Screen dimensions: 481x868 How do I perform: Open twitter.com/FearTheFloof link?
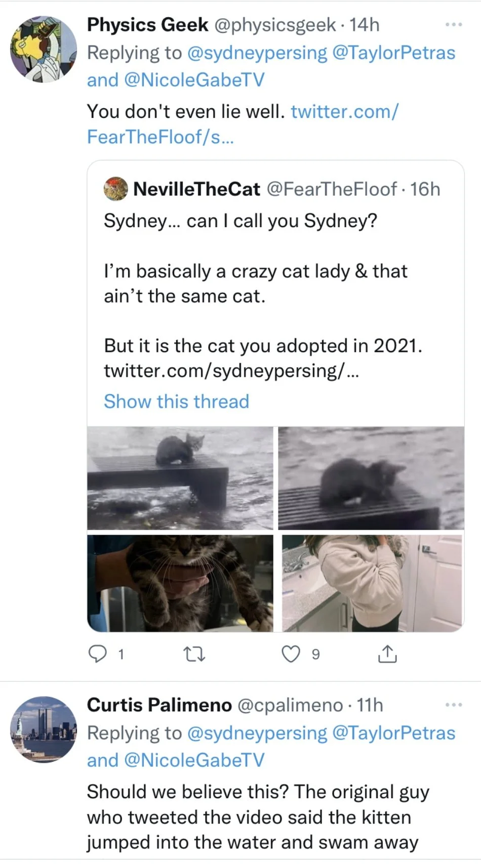[x=243, y=124]
